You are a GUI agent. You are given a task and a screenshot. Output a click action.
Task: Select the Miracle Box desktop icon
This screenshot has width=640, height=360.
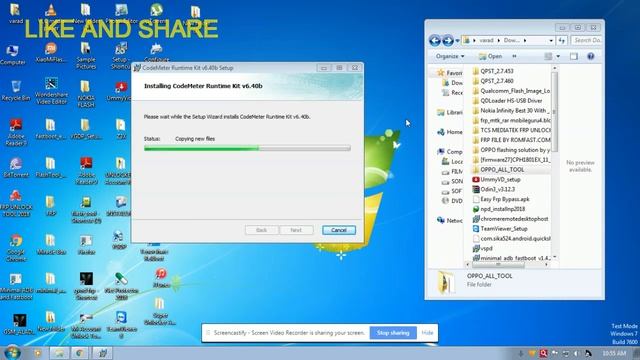coord(51,245)
